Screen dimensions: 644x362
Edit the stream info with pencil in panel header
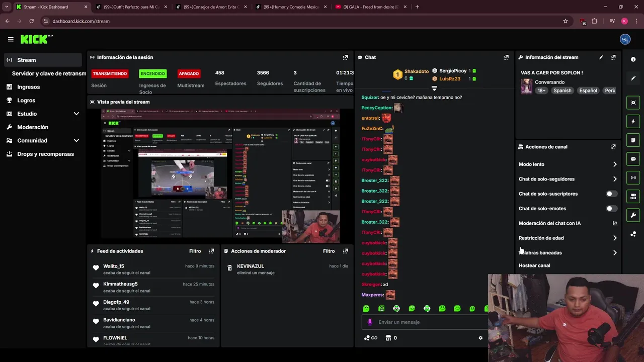[x=601, y=57]
